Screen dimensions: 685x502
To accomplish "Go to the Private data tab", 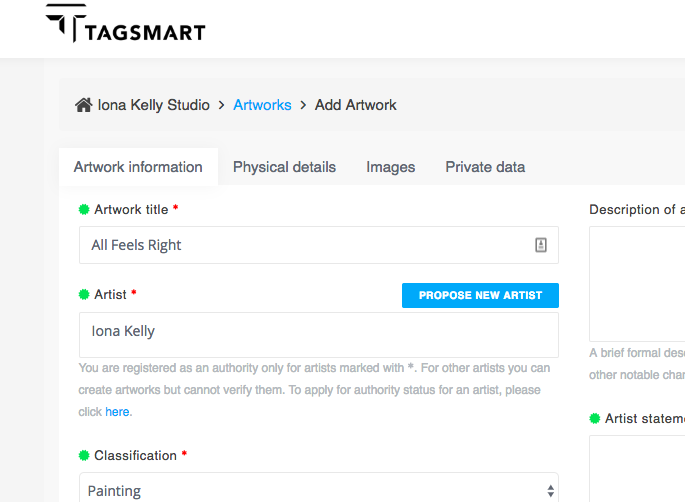I will pyautogui.click(x=485, y=167).
